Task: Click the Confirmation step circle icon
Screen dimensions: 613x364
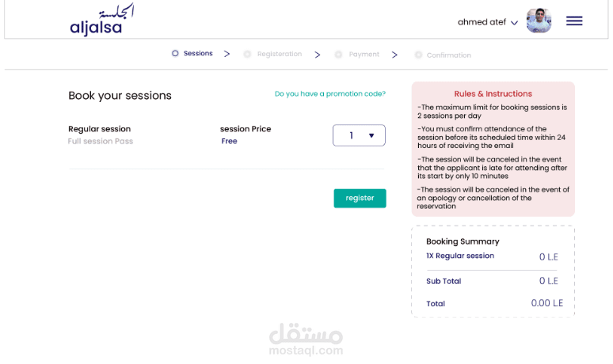Action: (418, 55)
